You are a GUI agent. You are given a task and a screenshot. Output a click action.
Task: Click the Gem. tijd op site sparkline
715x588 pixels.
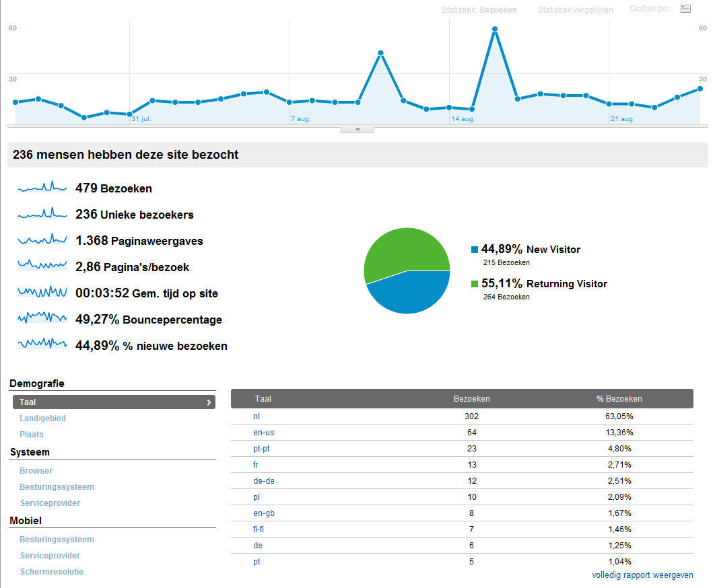(42, 291)
